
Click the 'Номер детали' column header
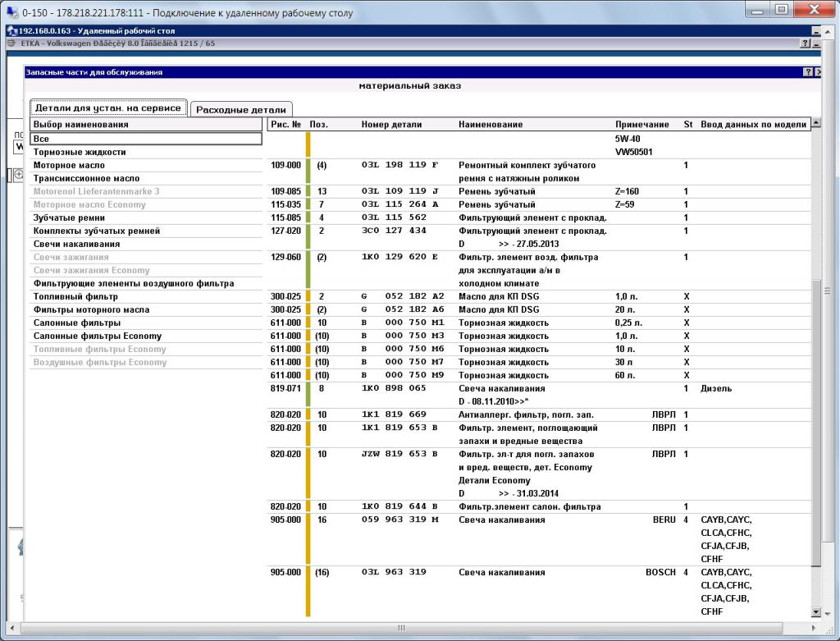[391, 124]
